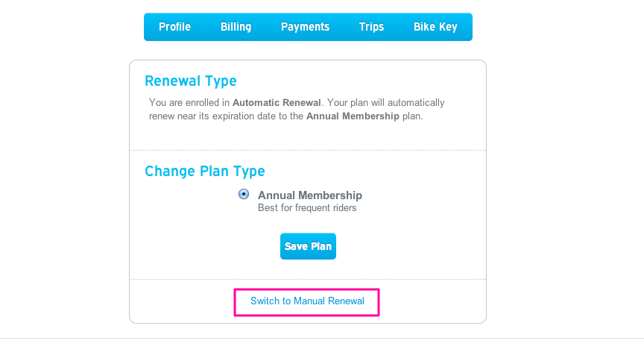Click bold 'Annual Membership' in renewal paragraph

click(353, 116)
